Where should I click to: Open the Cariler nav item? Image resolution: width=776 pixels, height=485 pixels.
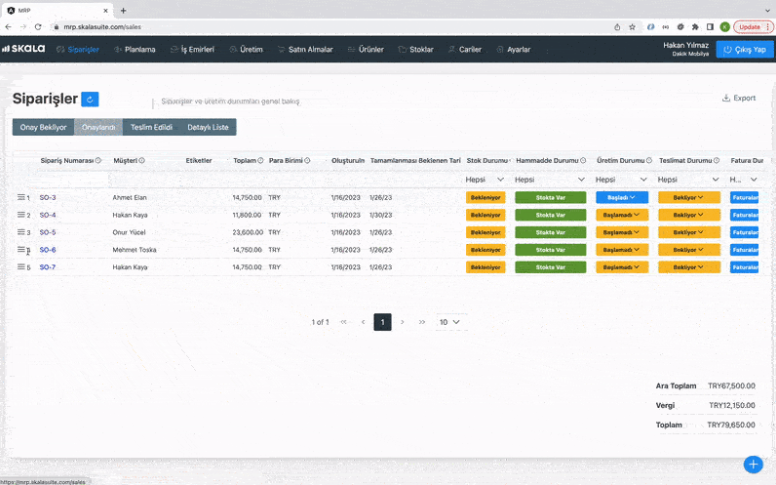[465, 49]
